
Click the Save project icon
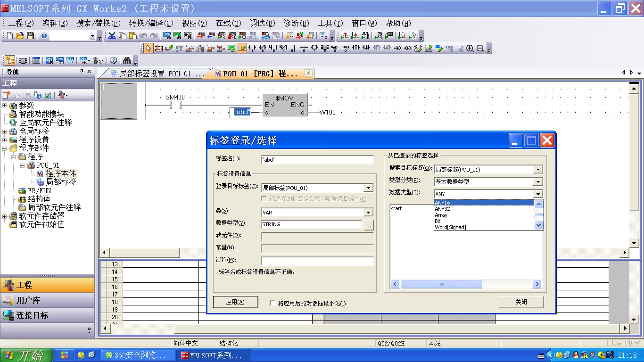point(30,36)
